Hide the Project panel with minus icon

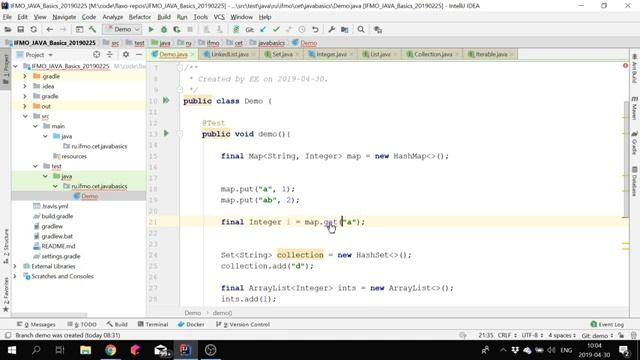click(139, 54)
